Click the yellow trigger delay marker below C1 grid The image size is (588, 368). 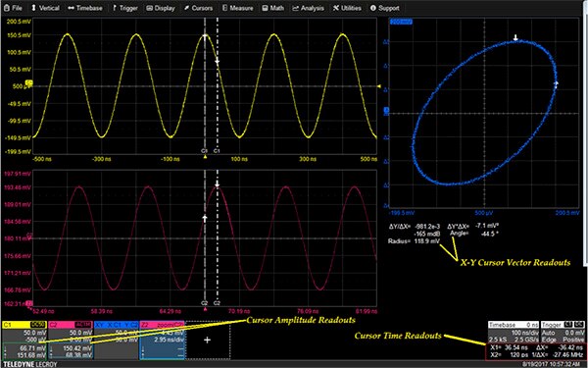click(205, 157)
